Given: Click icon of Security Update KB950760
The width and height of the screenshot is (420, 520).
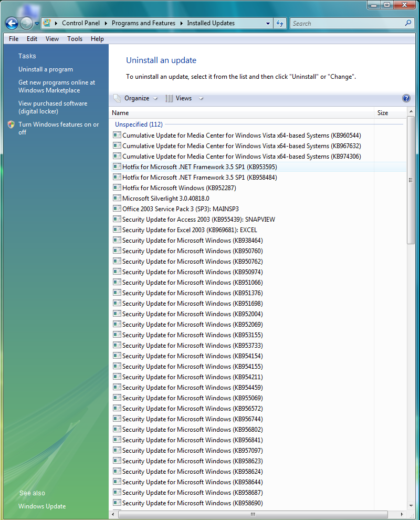Looking at the screenshot, I should pos(117,251).
